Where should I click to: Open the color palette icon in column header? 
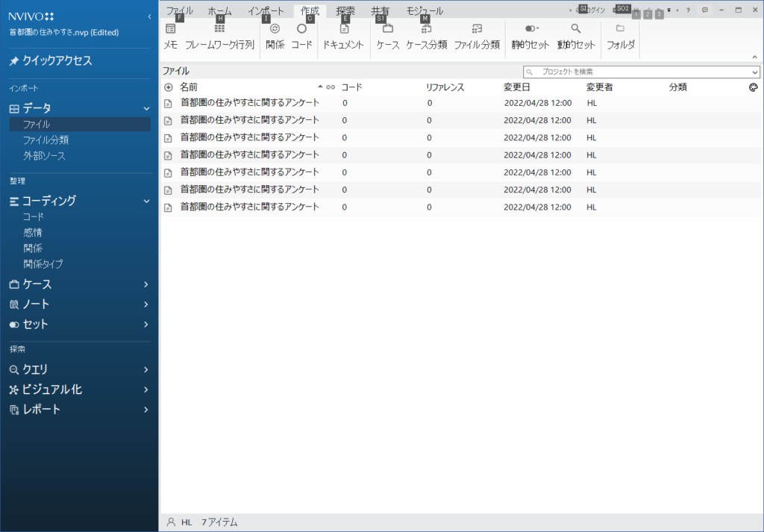point(753,87)
